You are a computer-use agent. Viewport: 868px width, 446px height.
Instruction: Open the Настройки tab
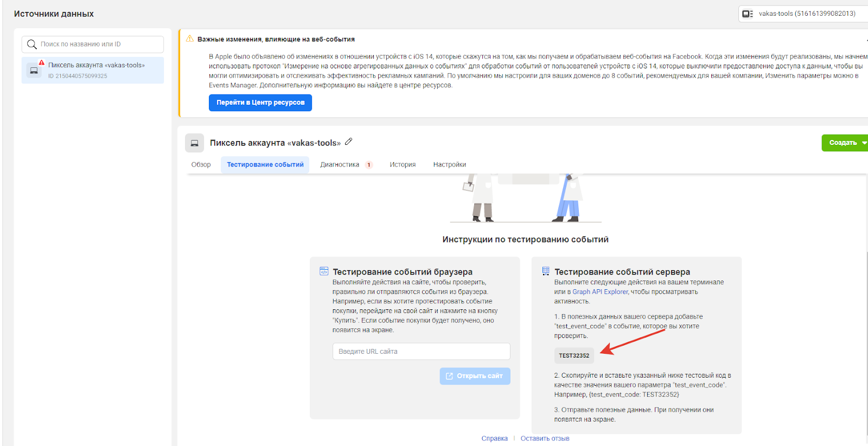coord(449,165)
